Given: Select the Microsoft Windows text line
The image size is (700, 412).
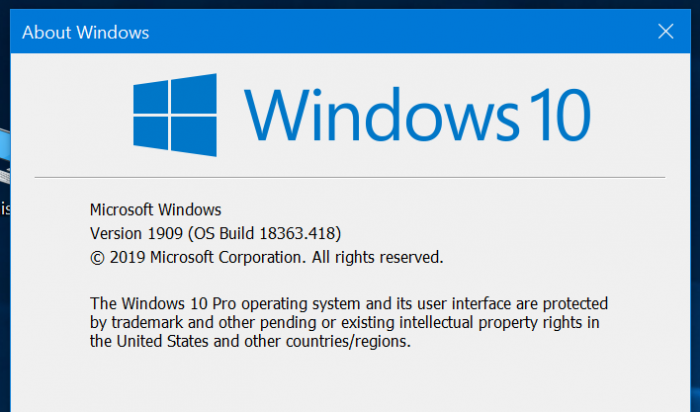Looking at the screenshot, I should tap(155, 209).
